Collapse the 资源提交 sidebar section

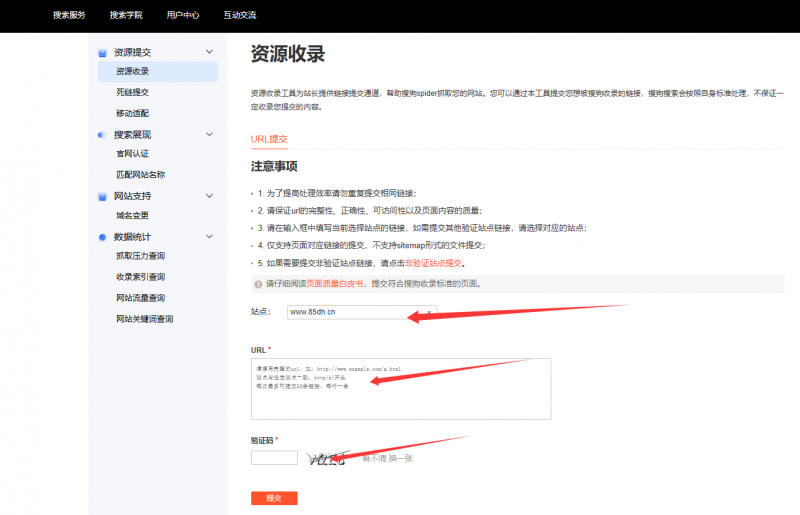point(209,52)
